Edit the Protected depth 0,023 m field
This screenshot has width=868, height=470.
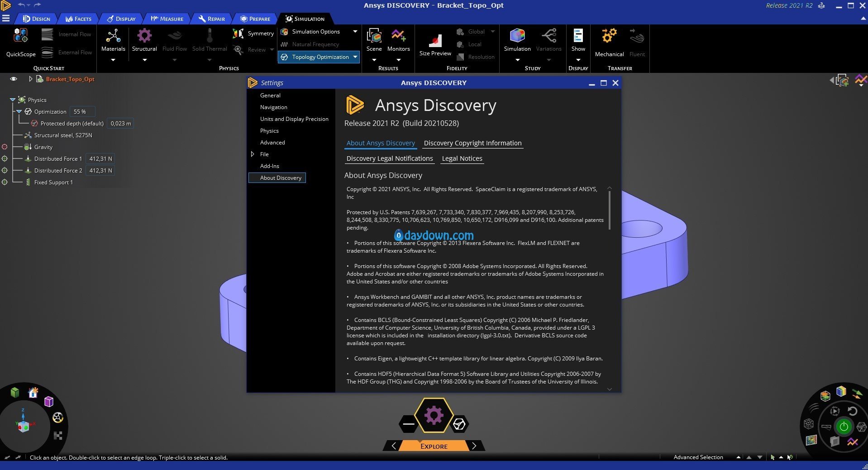(x=121, y=123)
